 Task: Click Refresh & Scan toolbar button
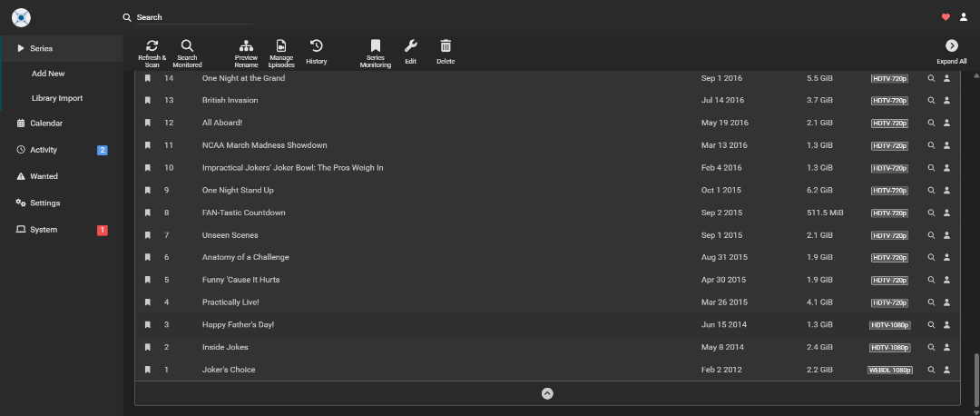[152, 54]
